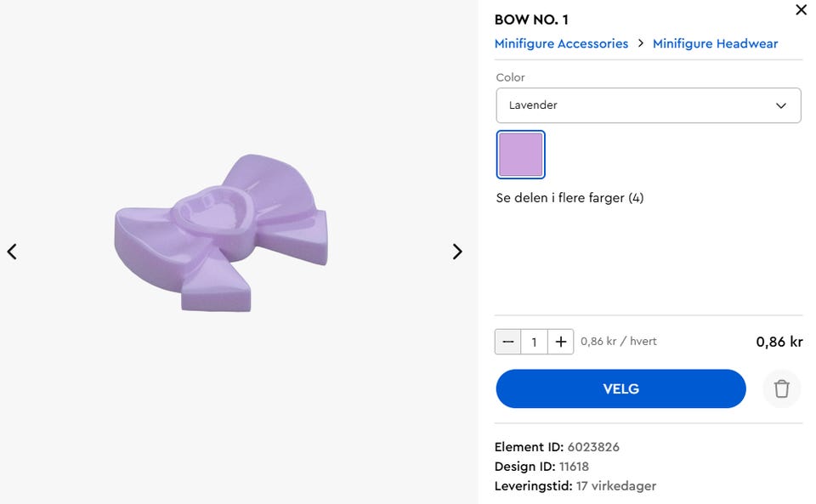
Task: Click the lavender bow product image
Action: (223, 232)
